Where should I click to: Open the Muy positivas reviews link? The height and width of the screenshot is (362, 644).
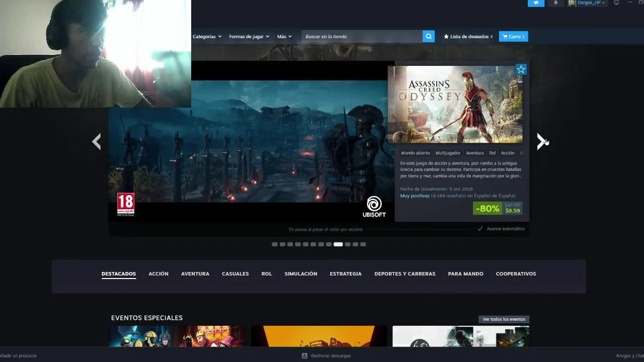pyautogui.click(x=415, y=196)
